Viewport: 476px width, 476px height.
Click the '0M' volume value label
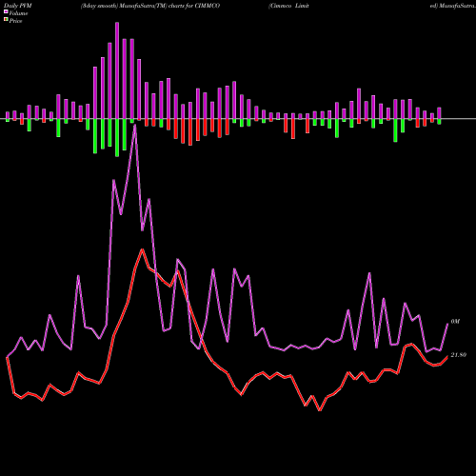pos(455,322)
